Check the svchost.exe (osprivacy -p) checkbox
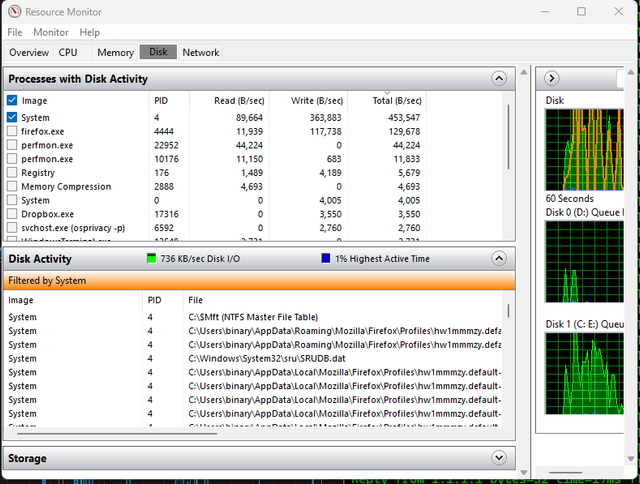The width and height of the screenshot is (640, 484). click(12, 228)
